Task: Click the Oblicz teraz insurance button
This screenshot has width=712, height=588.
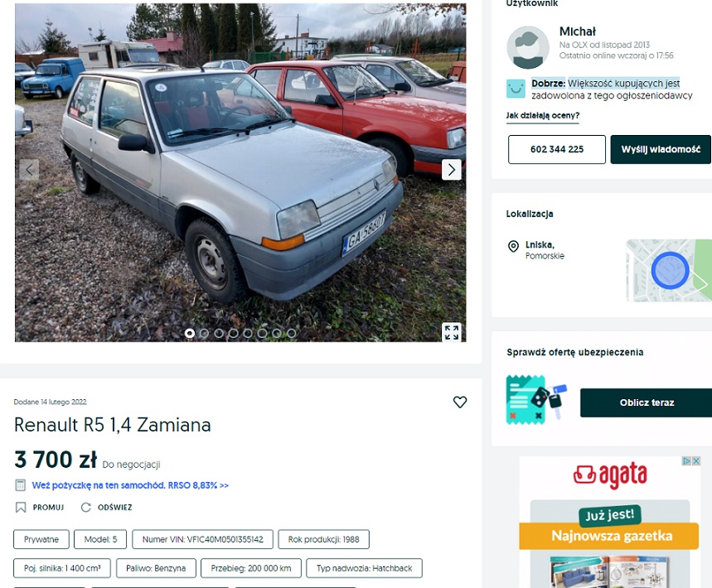Action: click(647, 402)
